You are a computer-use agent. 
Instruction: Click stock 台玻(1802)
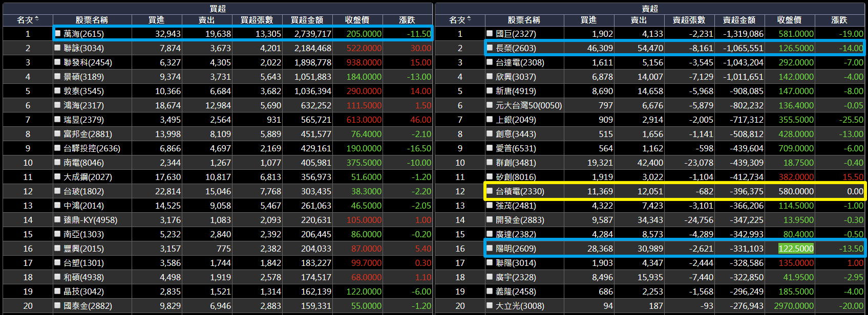83,191
